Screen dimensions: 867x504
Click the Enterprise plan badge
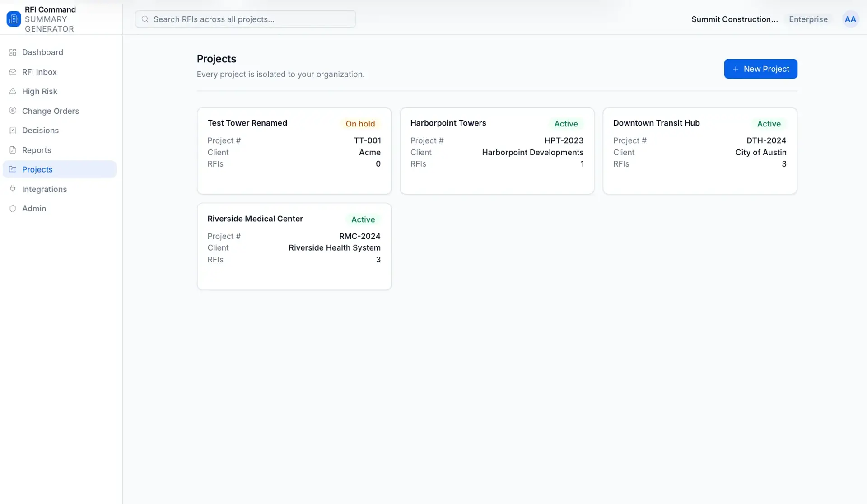[x=808, y=19]
